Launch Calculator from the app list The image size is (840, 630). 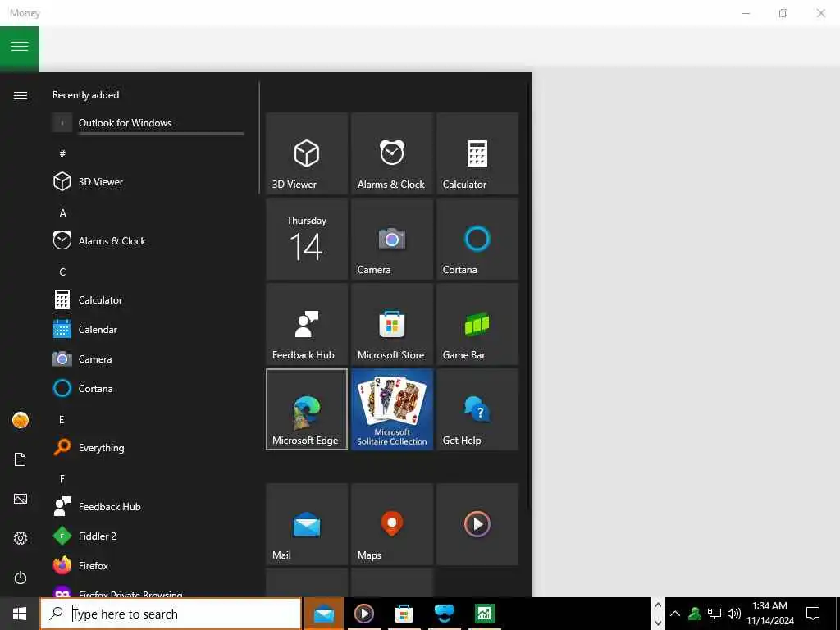click(x=149, y=300)
